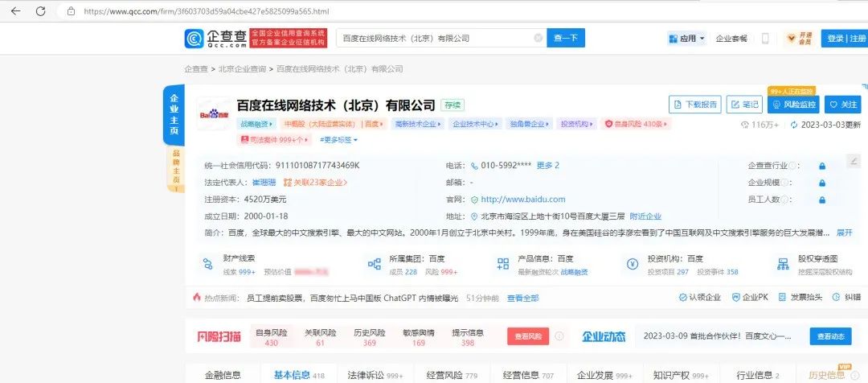The height and width of the screenshot is (383, 868).
Task: Open 关联23家企业 link
Action: 315,183
